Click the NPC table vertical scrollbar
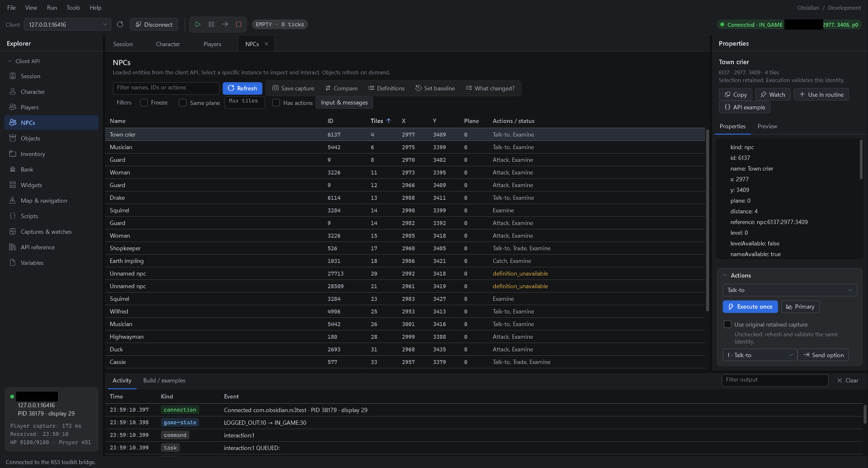 (x=708, y=221)
